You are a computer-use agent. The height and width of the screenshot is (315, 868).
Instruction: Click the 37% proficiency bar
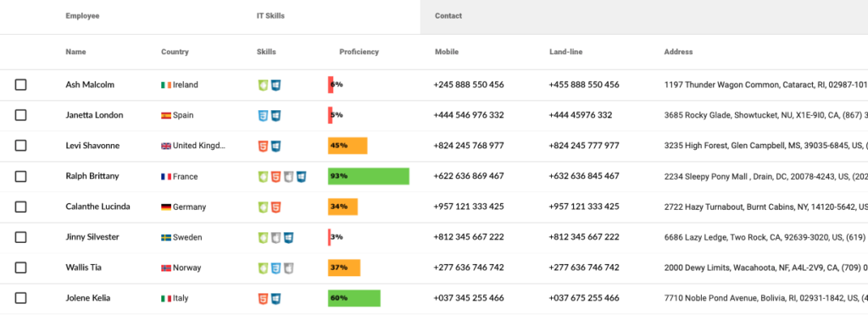(x=344, y=268)
